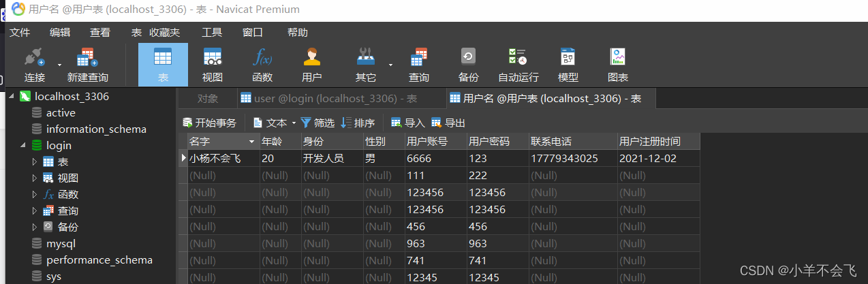Switch to the user @login table tab
The width and height of the screenshot is (868, 284).
coord(340,99)
